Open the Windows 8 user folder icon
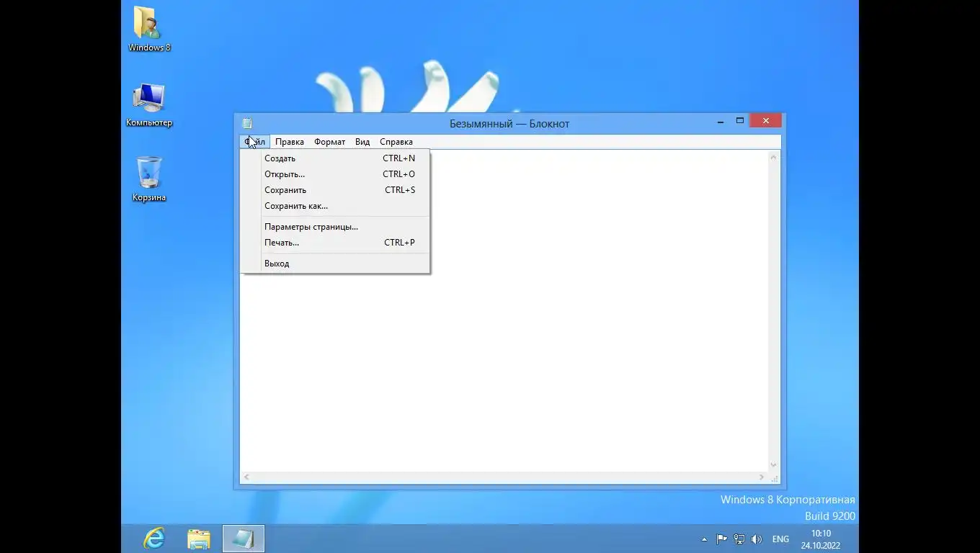Image resolution: width=980 pixels, height=553 pixels. [x=149, y=29]
